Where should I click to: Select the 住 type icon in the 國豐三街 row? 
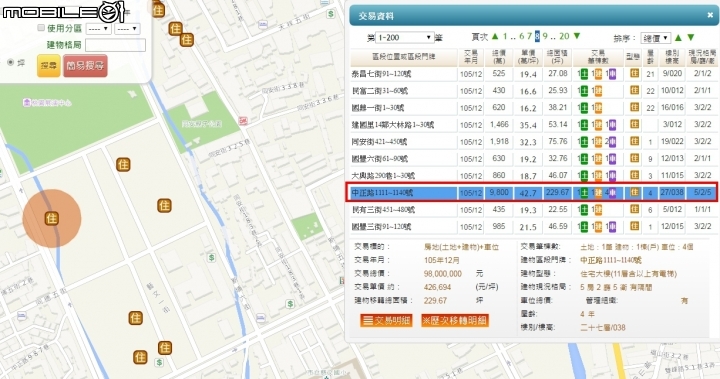coord(634,226)
